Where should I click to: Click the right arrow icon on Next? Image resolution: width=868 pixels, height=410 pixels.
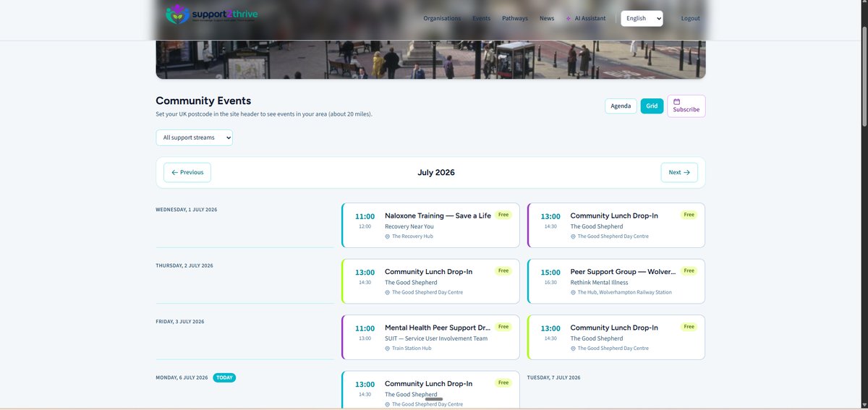pyautogui.click(x=686, y=173)
